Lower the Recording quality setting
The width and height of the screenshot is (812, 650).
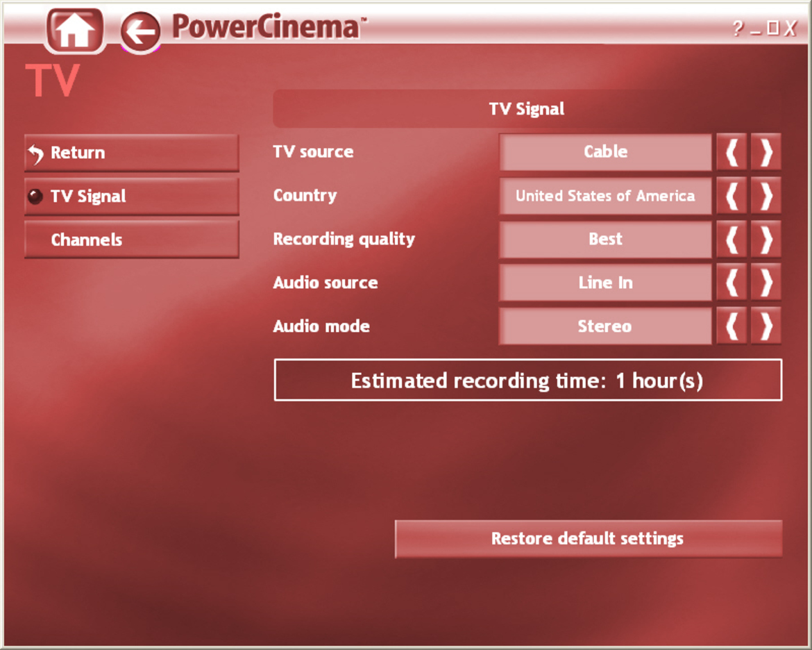(x=731, y=240)
